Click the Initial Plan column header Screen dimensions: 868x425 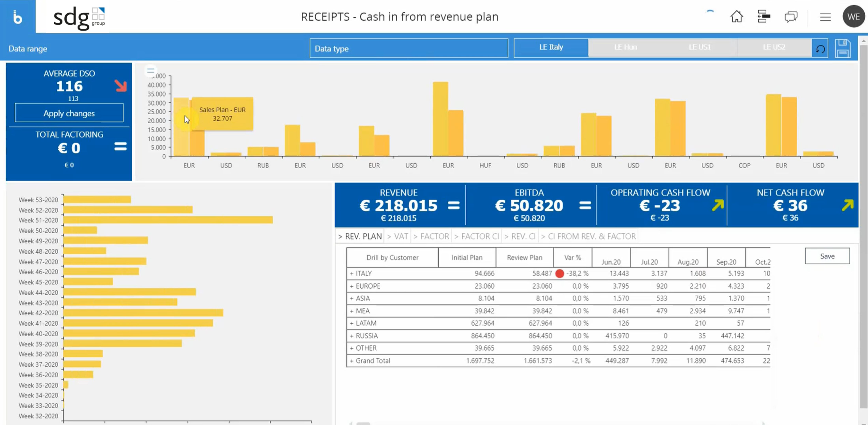click(467, 258)
